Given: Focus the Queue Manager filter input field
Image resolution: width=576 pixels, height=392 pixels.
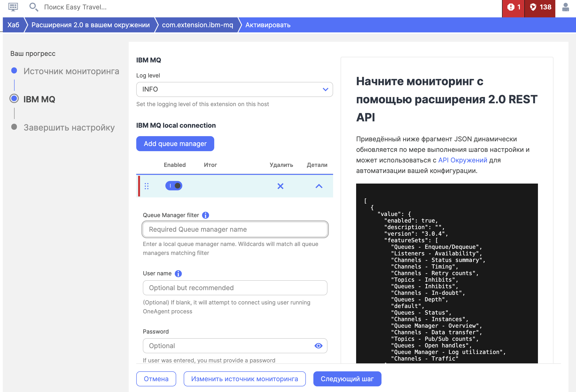Looking at the screenshot, I should (x=235, y=229).
